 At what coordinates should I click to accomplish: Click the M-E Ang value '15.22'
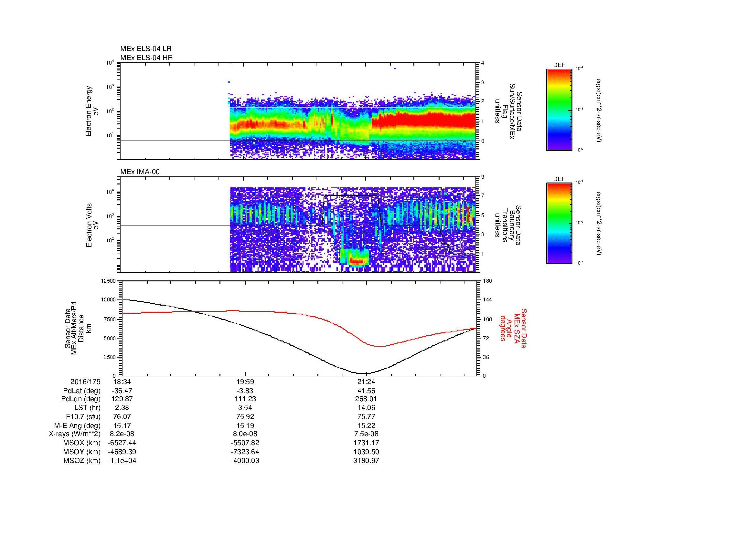click(366, 426)
